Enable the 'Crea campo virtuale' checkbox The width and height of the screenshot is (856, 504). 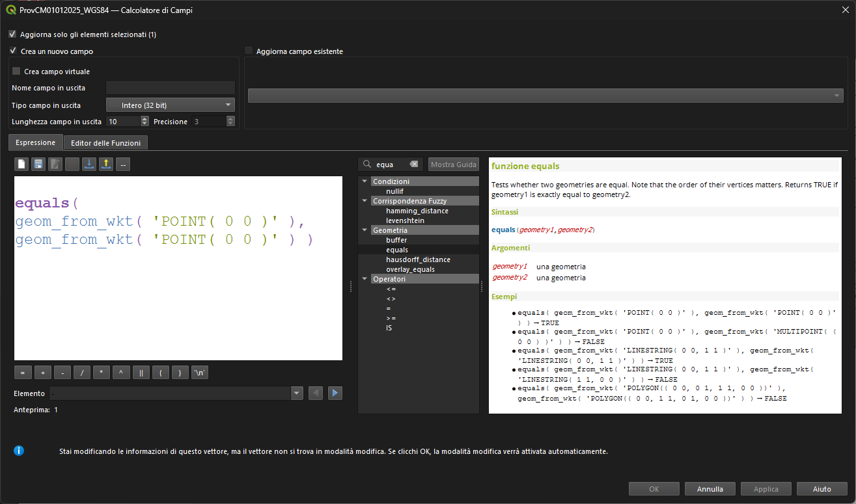[x=16, y=72]
